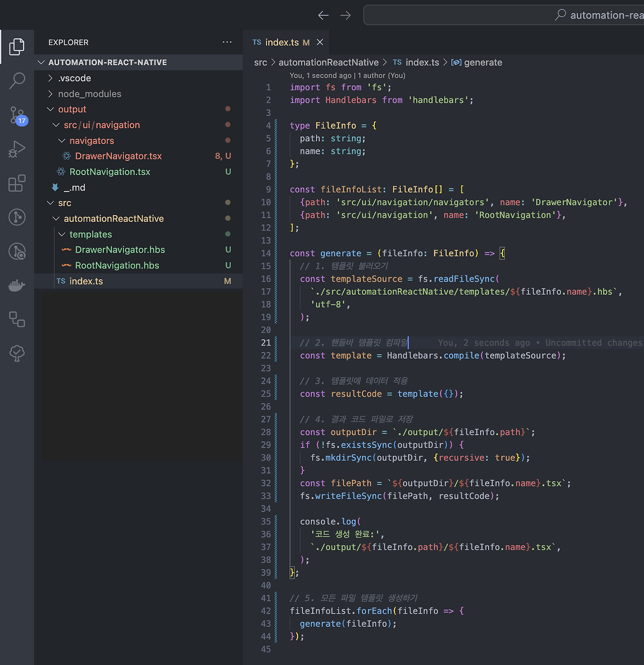Screen dimensions: 644x665
Task: Open the tree icon view in activity bar
Action: (17, 353)
